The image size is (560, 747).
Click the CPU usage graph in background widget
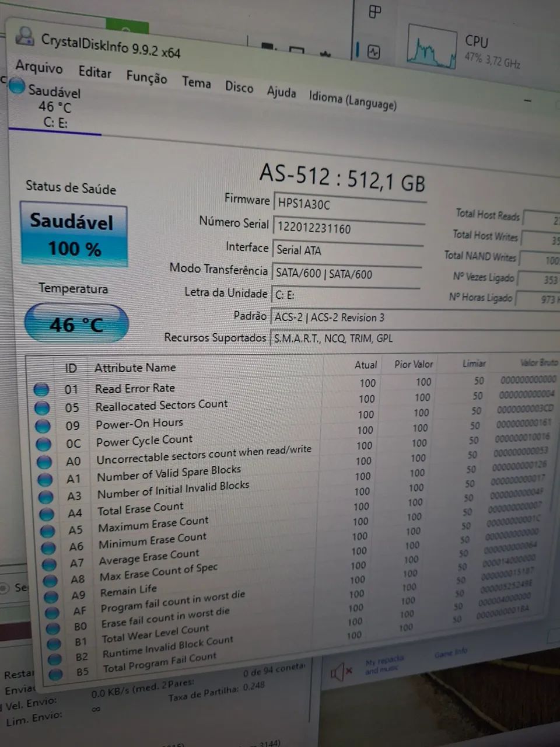click(x=432, y=48)
